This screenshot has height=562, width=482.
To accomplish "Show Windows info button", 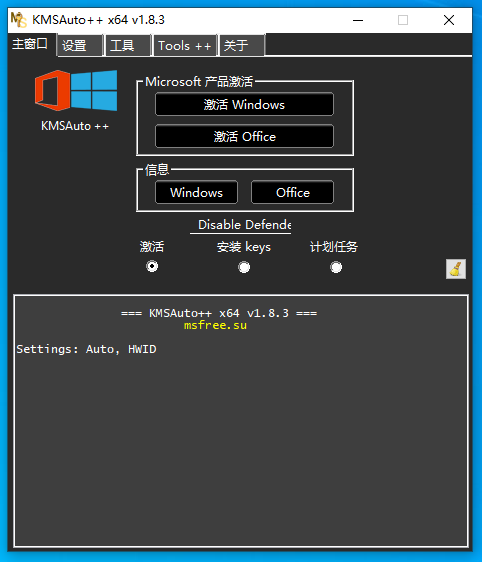I will coord(196,192).
